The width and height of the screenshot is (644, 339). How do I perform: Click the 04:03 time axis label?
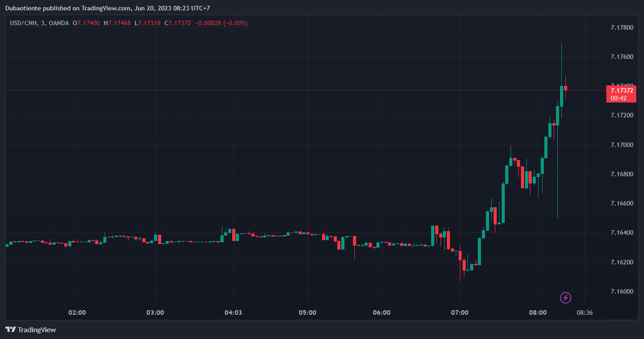click(x=233, y=312)
